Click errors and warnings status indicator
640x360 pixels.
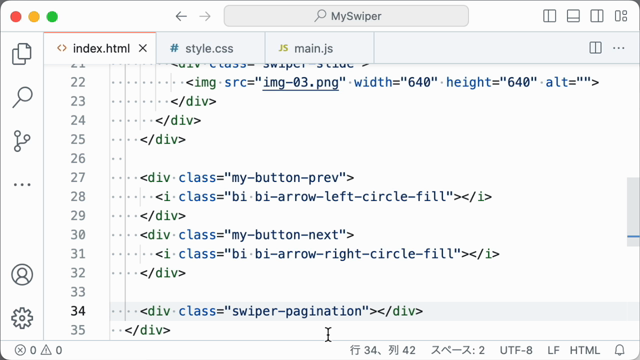coord(38,350)
